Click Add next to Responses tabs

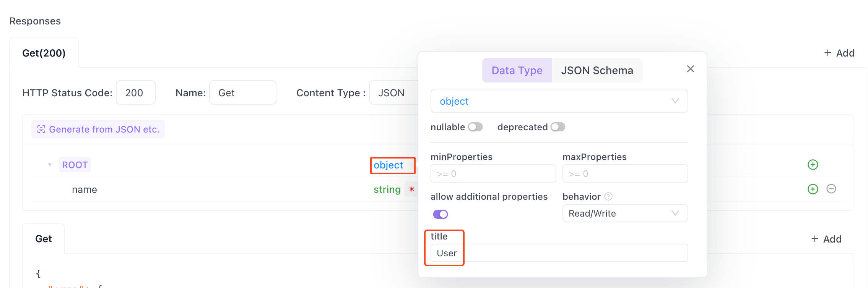[839, 53]
